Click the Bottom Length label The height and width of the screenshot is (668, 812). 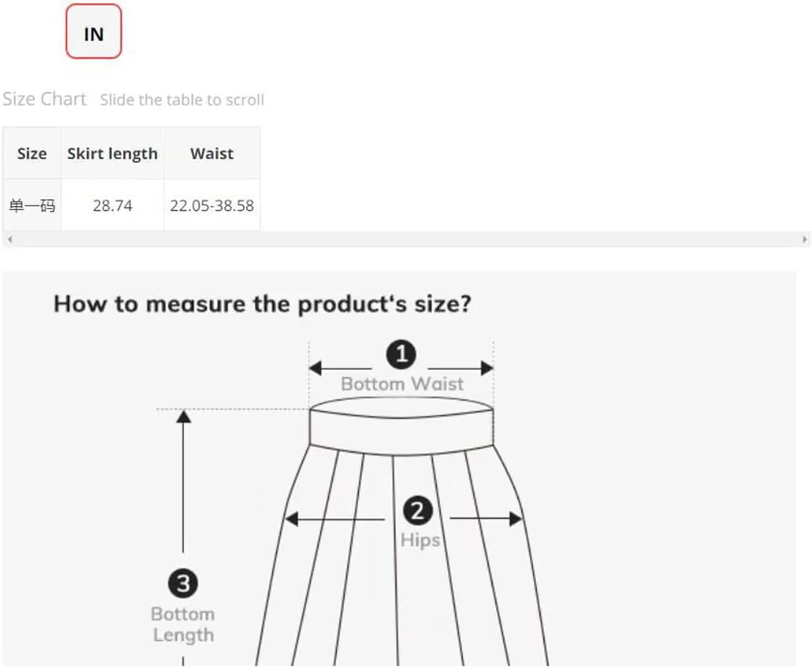183,624
